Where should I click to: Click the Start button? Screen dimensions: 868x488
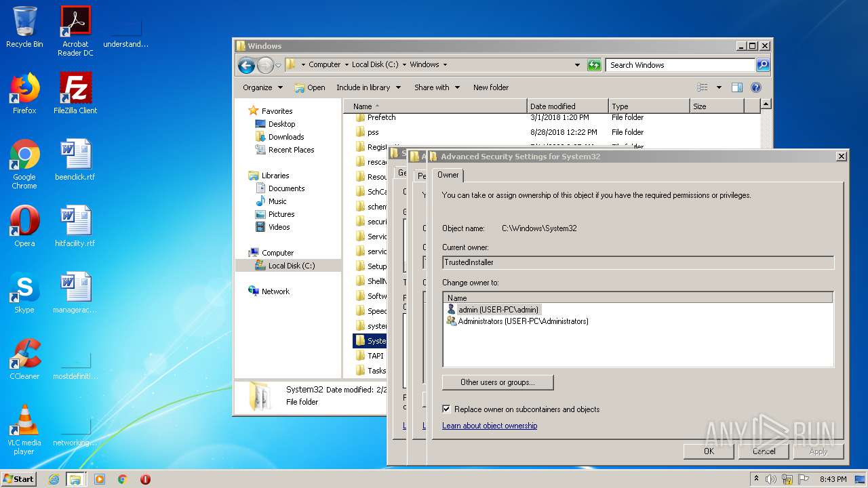(x=19, y=479)
